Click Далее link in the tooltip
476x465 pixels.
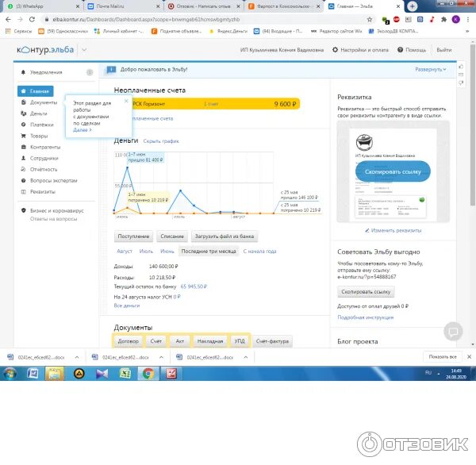[82, 129]
